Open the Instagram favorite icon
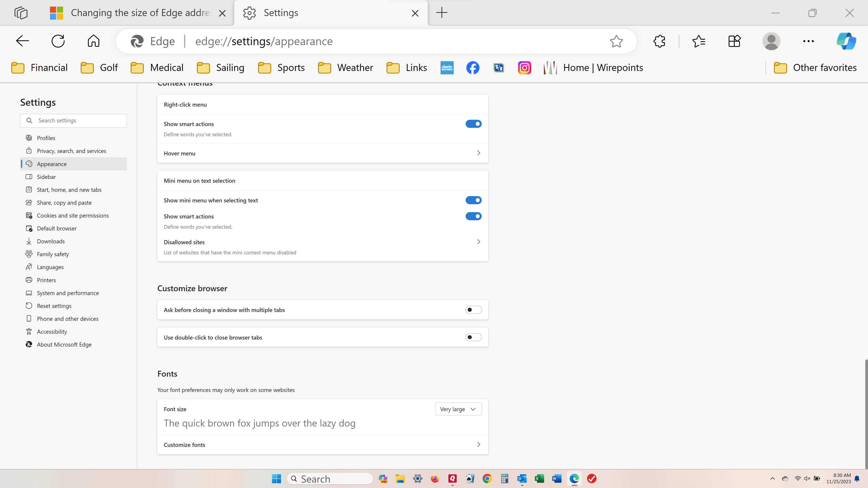Screen dimensions: 868x488 [x=524, y=67]
